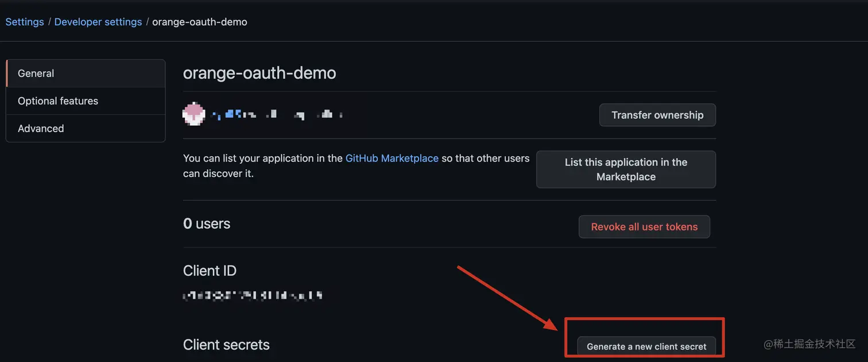The image size is (868, 362).
Task: Click the Client ID heading
Action: (x=210, y=271)
